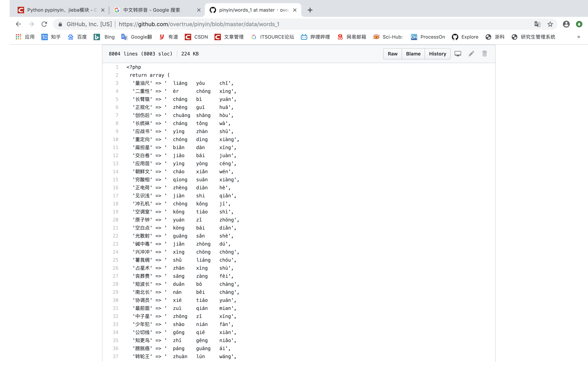Click the Blame button
Image resolution: width=588 pixels, height=373 pixels.
(413, 54)
